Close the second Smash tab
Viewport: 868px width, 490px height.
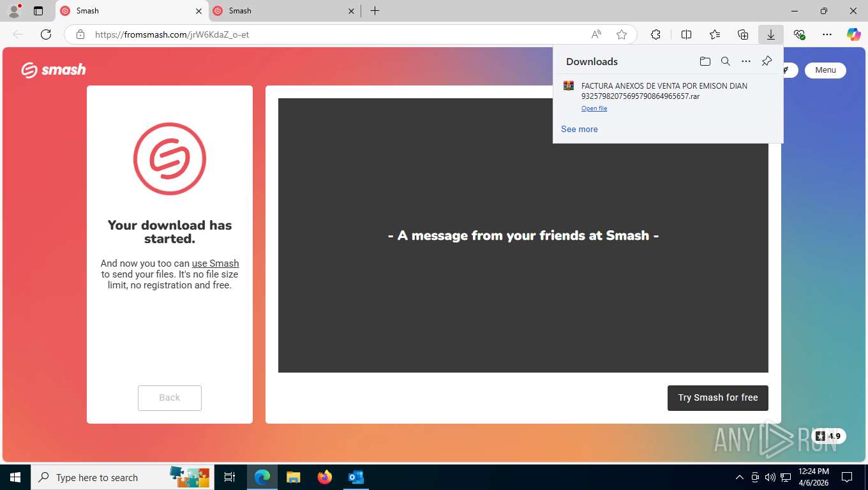click(x=352, y=11)
